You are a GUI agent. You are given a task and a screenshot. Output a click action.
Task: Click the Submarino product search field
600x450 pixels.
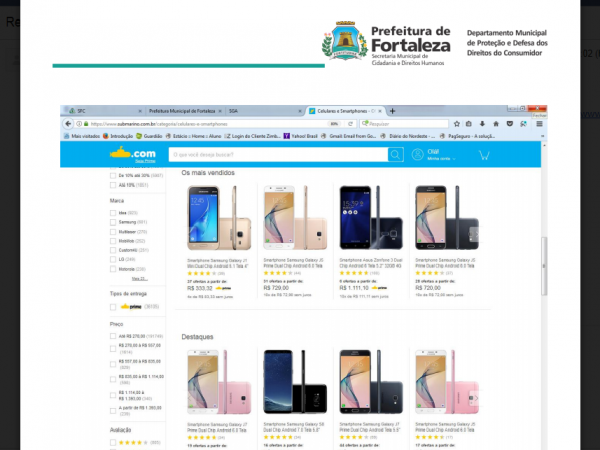point(278,155)
